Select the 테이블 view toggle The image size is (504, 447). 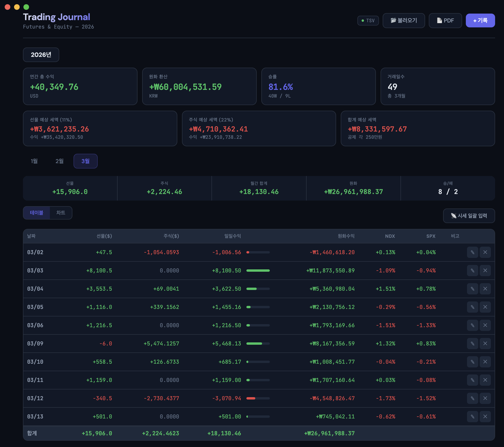pos(37,213)
